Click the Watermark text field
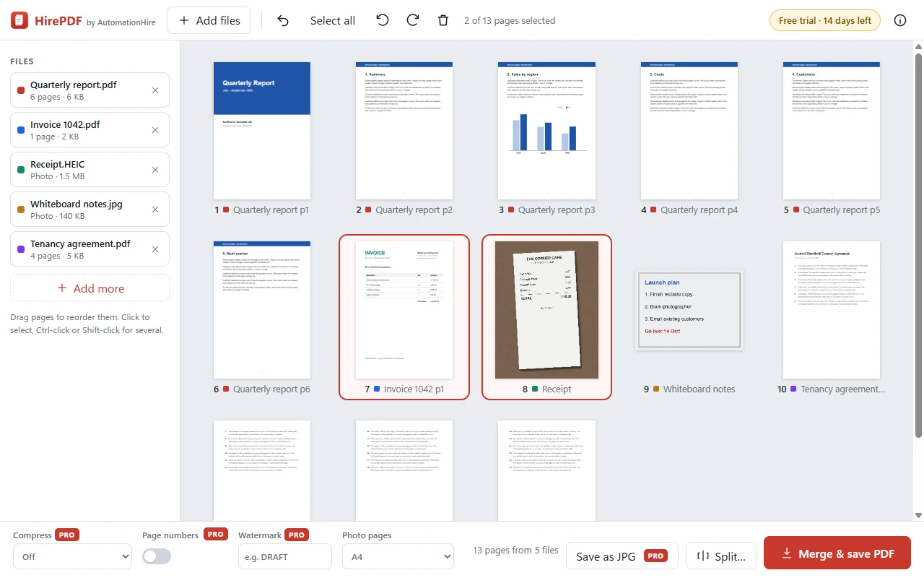Viewport: 924px width, 578px height. pyautogui.click(x=284, y=557)
